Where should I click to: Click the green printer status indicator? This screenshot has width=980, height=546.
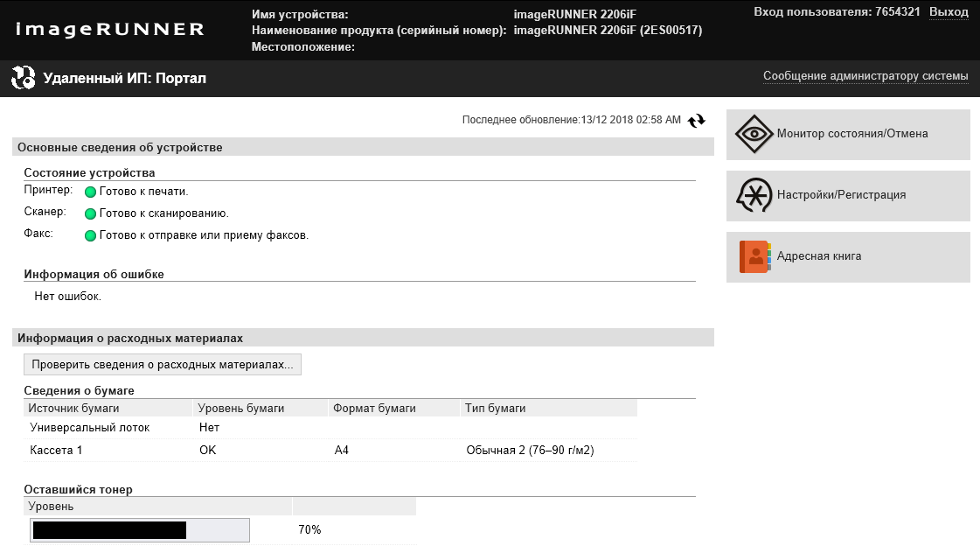pos(90,192)
